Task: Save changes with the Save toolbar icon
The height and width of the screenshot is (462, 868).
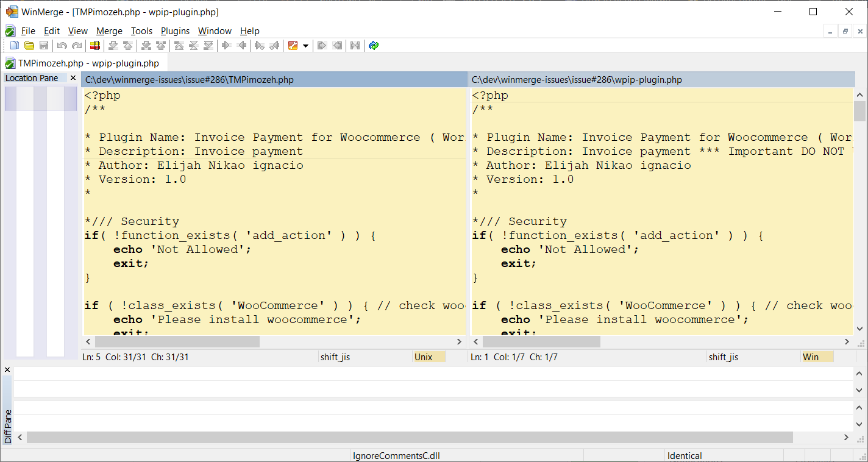Action: point(43,45)
